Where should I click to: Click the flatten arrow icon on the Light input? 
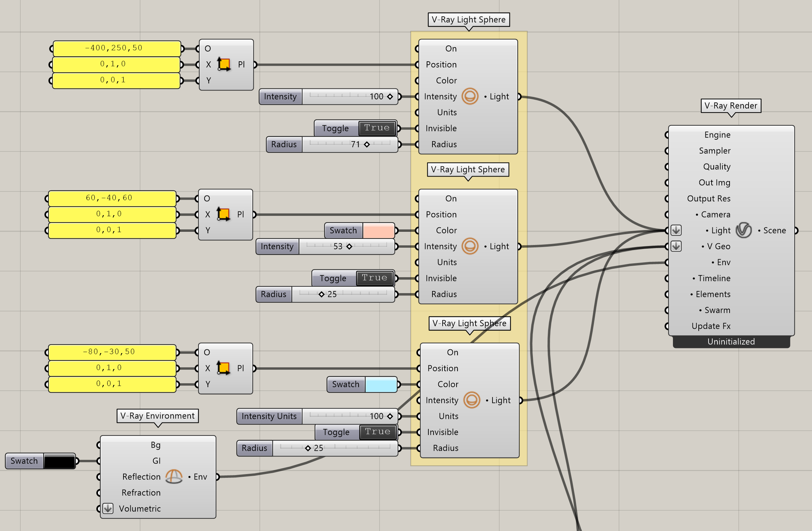tap(676, 230)
